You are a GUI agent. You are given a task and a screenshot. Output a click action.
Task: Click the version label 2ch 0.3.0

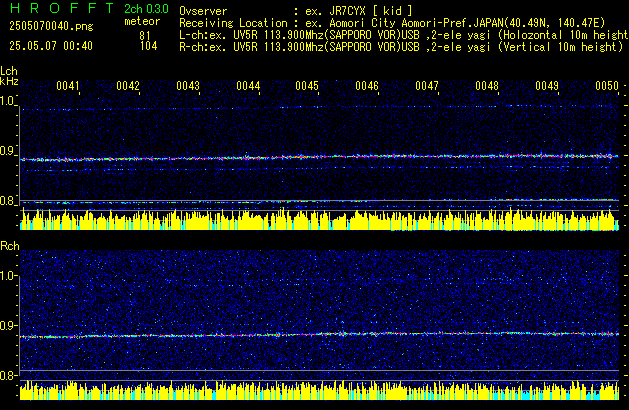(x=146, y=8)
